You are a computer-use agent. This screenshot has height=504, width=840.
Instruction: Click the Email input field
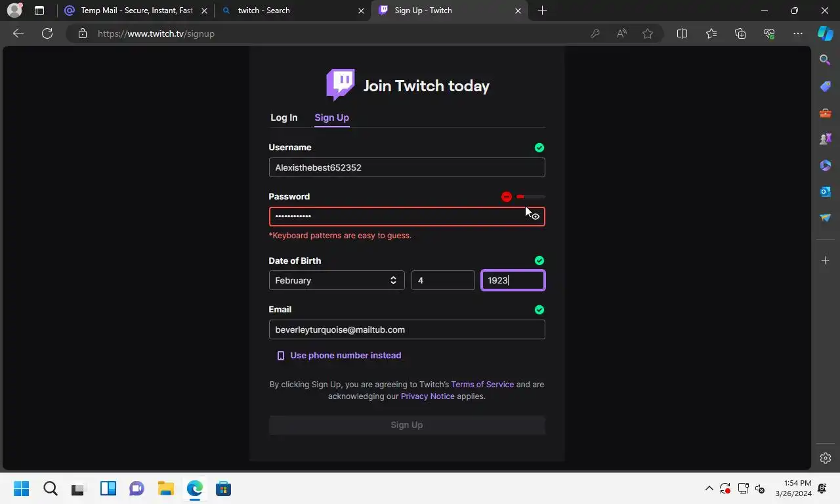coord(407,329)
